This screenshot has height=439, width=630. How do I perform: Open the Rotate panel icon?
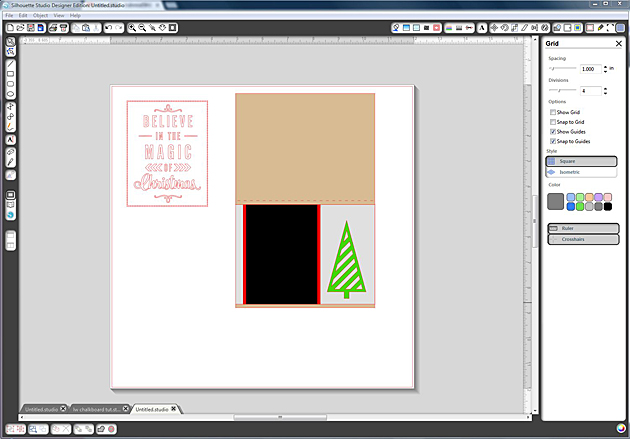(504, 28)
